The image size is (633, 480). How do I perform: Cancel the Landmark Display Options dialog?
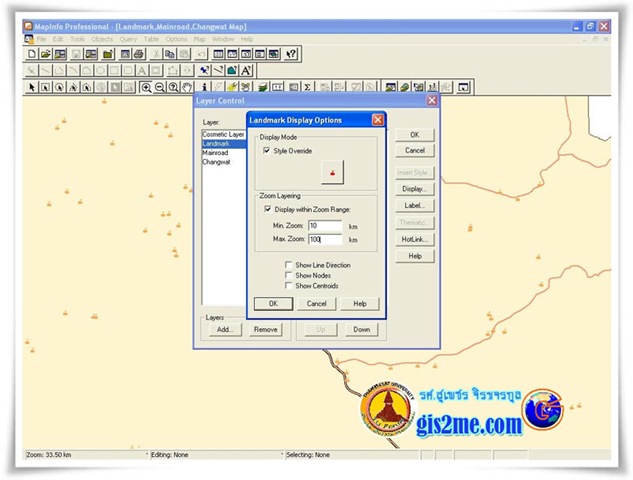pyautogui.click(x=316, y=304)
